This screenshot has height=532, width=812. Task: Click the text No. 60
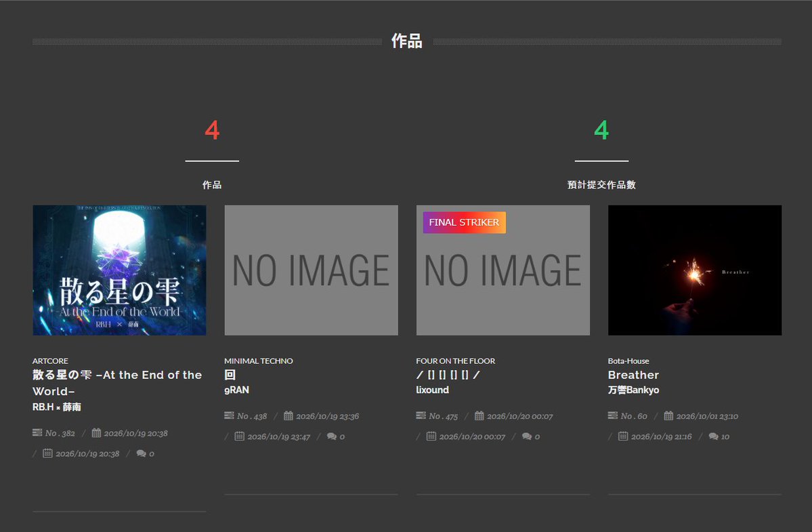[x=634, y=416]
